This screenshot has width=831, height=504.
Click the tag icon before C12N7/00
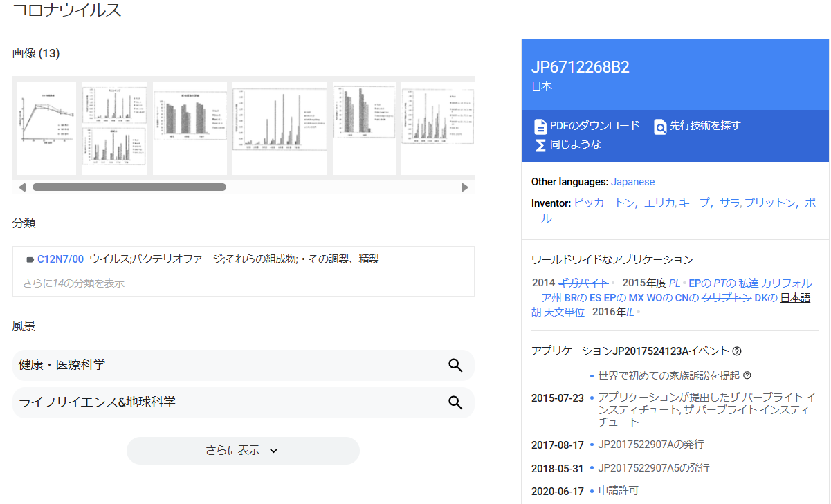(x=30, y=260)
